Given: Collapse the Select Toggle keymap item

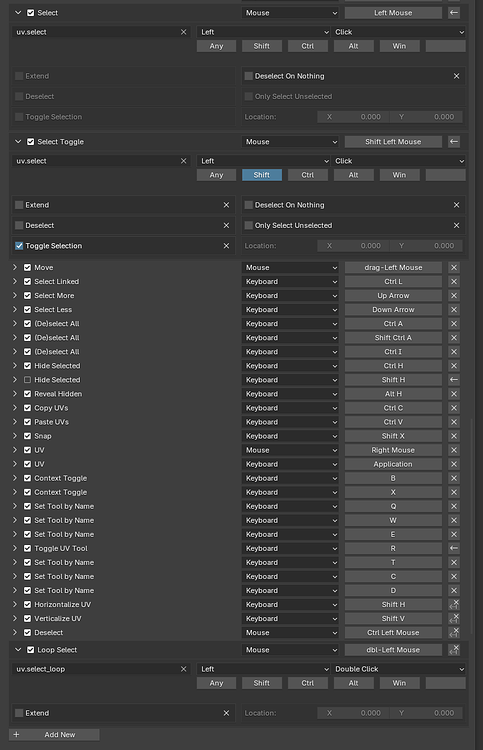Looking at the screenshot, I should click(18, 142).
